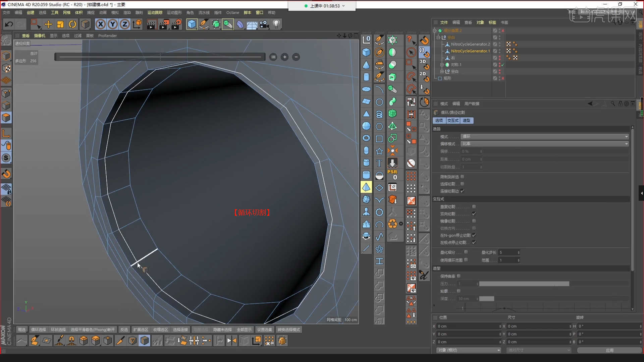644x362 pixels.
Task: Click the Floor grid icon
Action: [x=252, y=24]
